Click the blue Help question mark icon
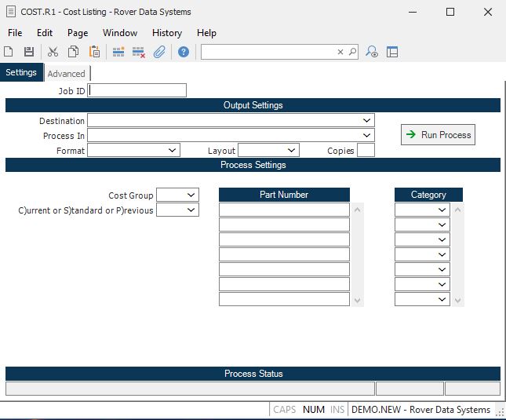Screen dimensions: 506x420 184,52
